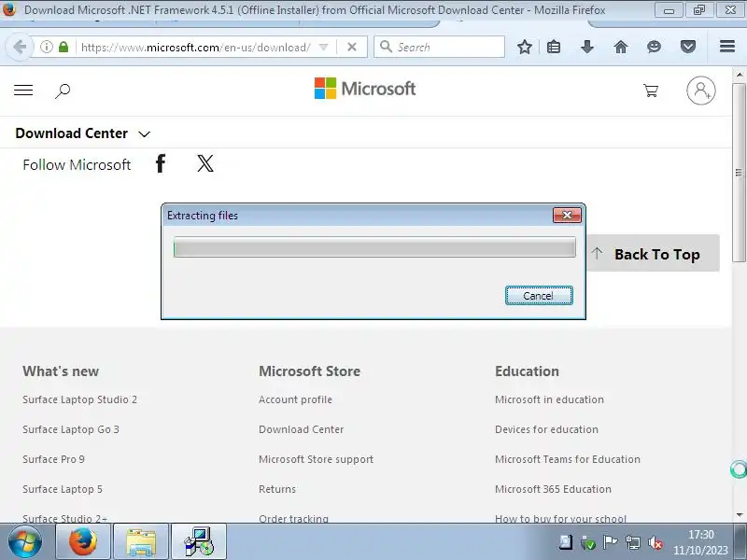
Task: Click the Back To Top button
Action: 653,253
